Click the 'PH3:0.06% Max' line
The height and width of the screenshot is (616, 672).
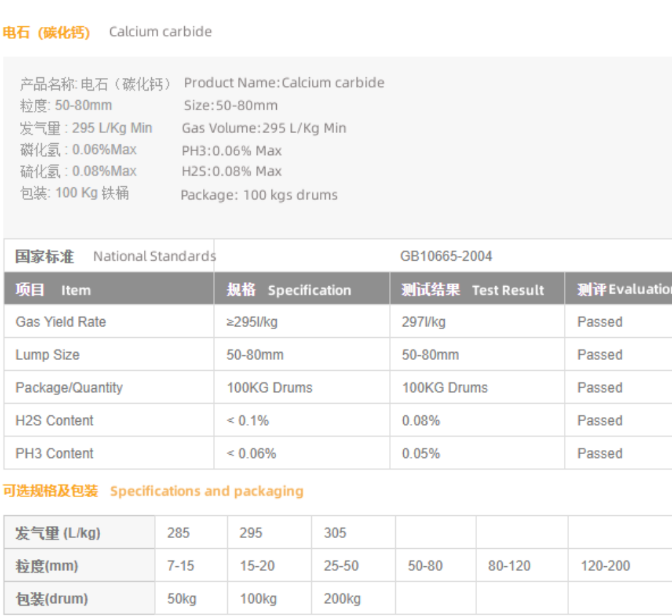(231, 150)
